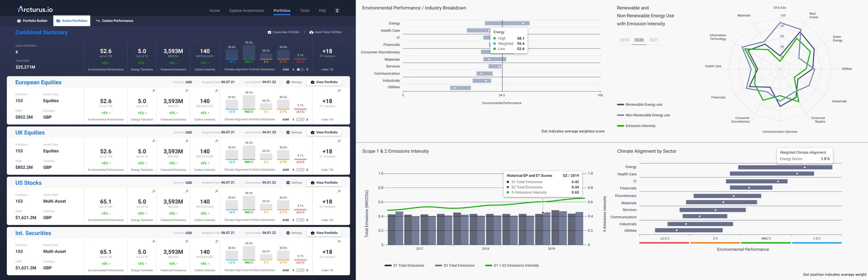Open Settings gear for UK Equities
The height and width of the screenshot is (280, 868).
point(288,133)
